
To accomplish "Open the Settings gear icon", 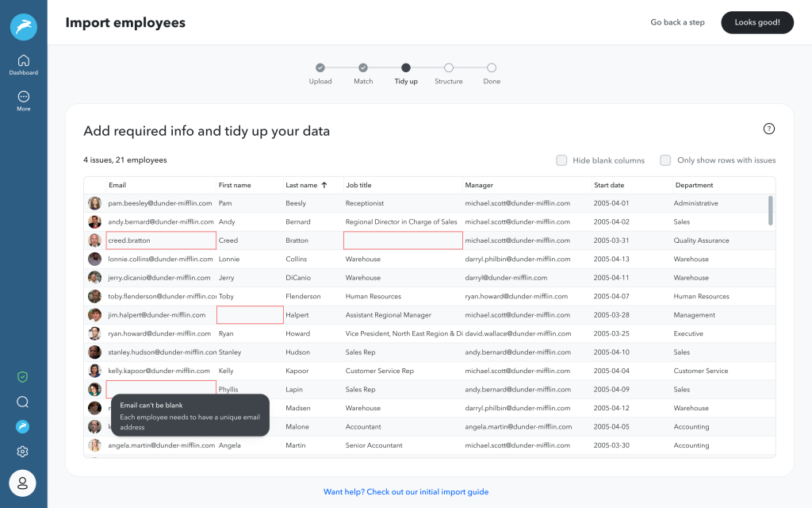I will [22, 451].
